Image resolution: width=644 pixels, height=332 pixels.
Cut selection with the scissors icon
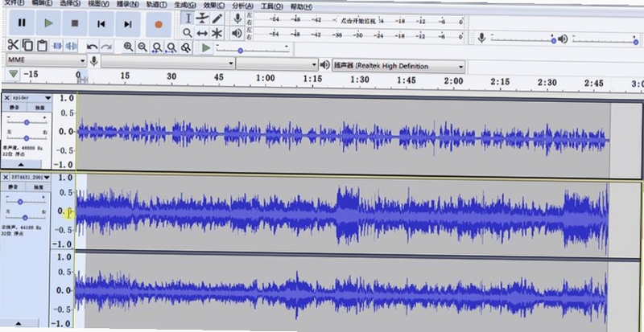click(13, 45)
